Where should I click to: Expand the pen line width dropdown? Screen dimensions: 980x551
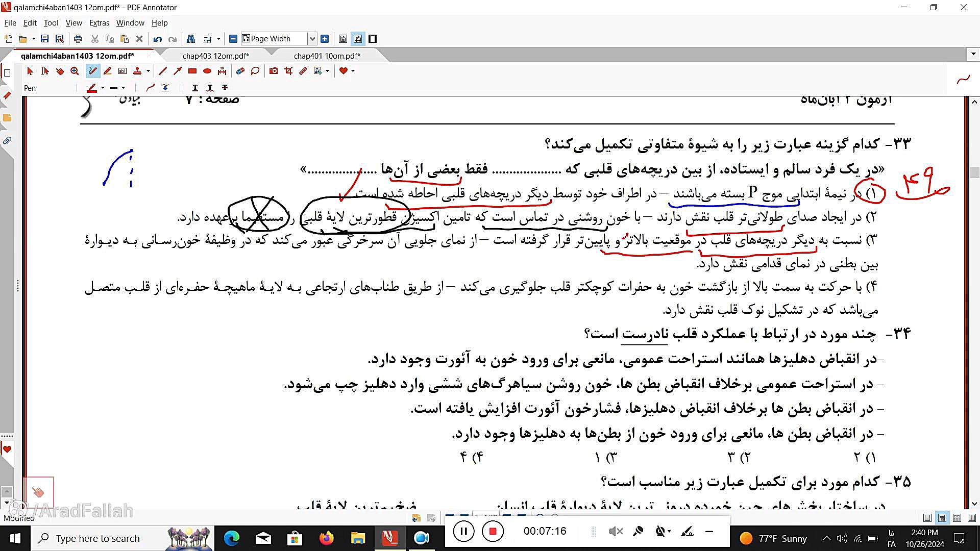click(123, 88)
